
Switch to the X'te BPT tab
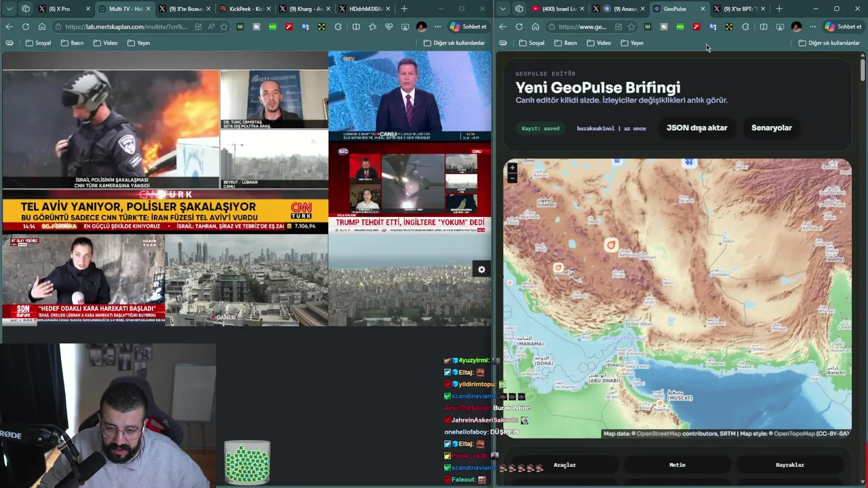click(739, 9)
